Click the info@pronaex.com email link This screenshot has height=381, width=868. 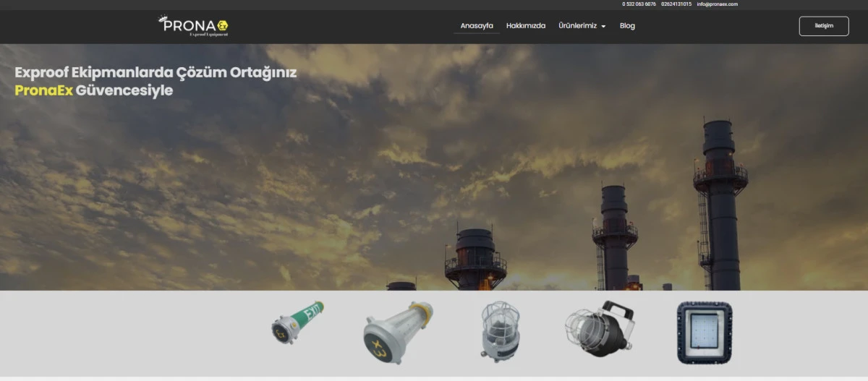[718, 4]
